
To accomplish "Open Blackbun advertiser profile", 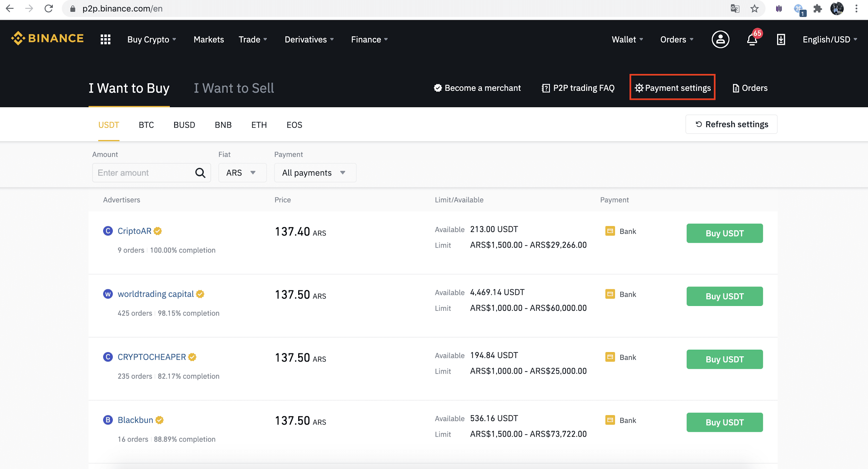I will point(135,420).
